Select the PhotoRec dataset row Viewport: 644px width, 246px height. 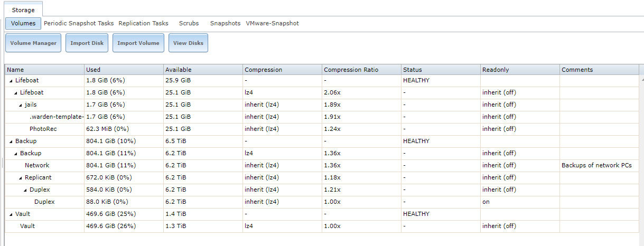tap(322, 129)
